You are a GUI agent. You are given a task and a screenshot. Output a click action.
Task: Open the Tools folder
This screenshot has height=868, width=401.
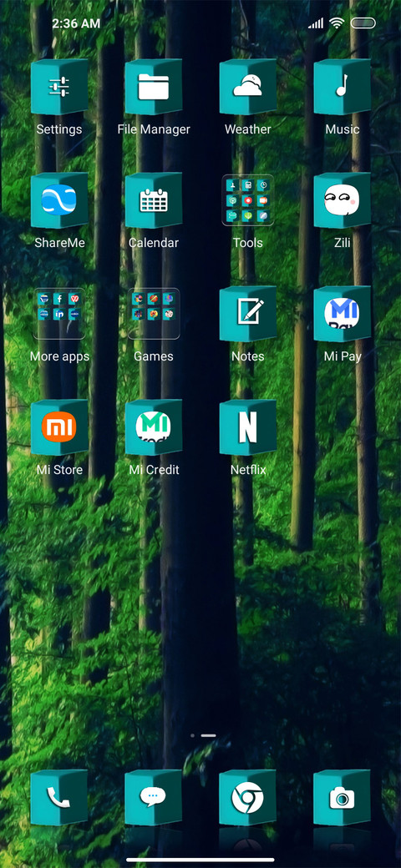247,200
